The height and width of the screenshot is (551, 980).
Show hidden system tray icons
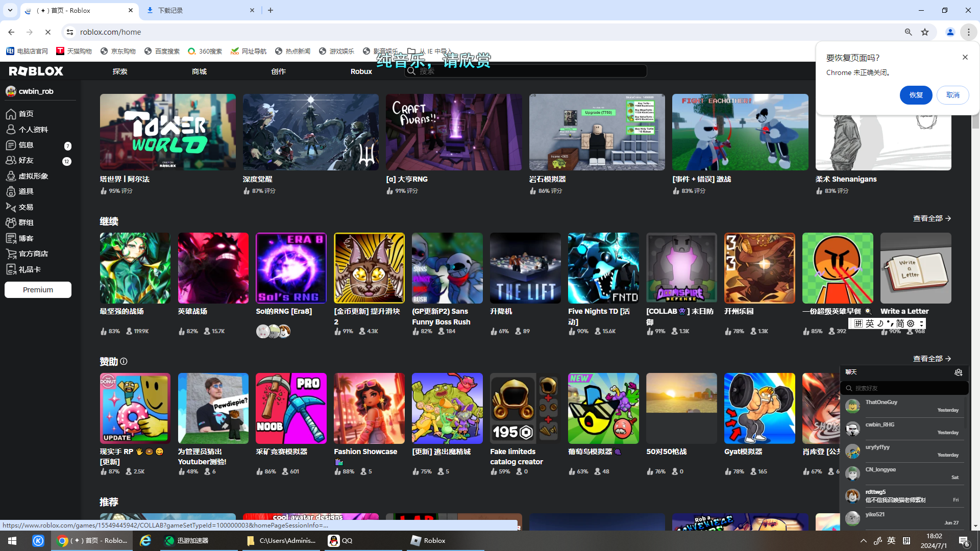tap(864, 541)
